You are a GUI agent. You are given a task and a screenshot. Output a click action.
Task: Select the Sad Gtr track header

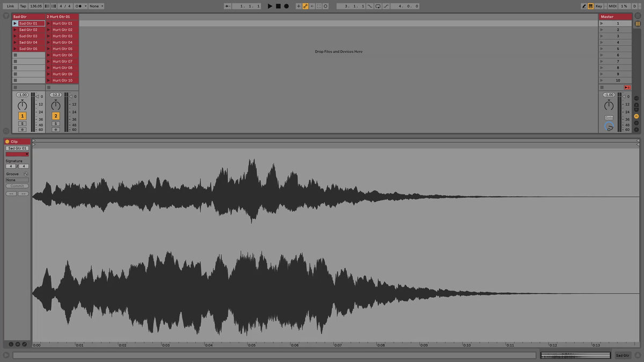click(28, 17)
